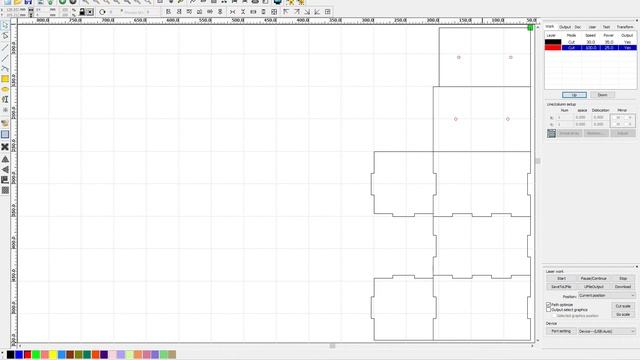Pick the rectangle drawing tool
The image size is (640, 360).
click(x=5, y=79)
